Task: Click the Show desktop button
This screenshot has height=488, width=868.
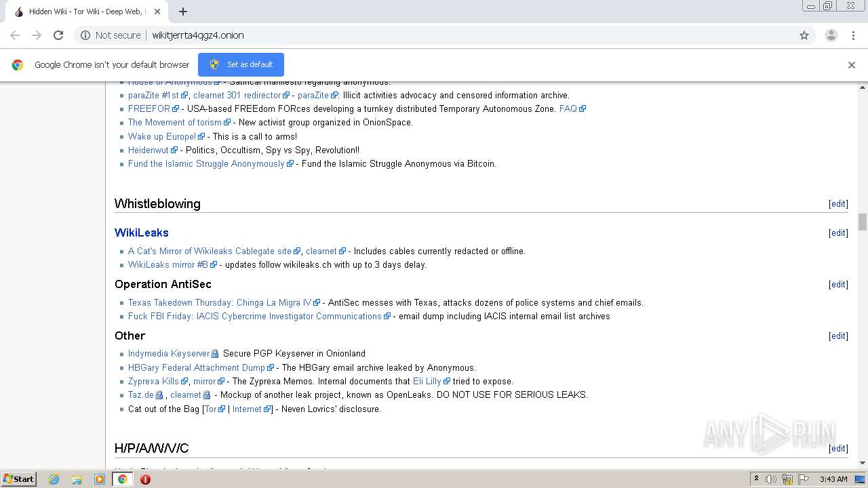Action: pos(861,479)
